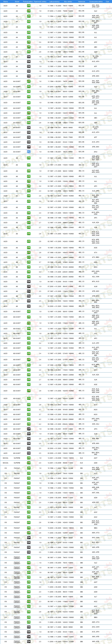This screenshot has height=644, width=112.
Task: Click the Moc silnika column header
Action: [x=68, y=2]
